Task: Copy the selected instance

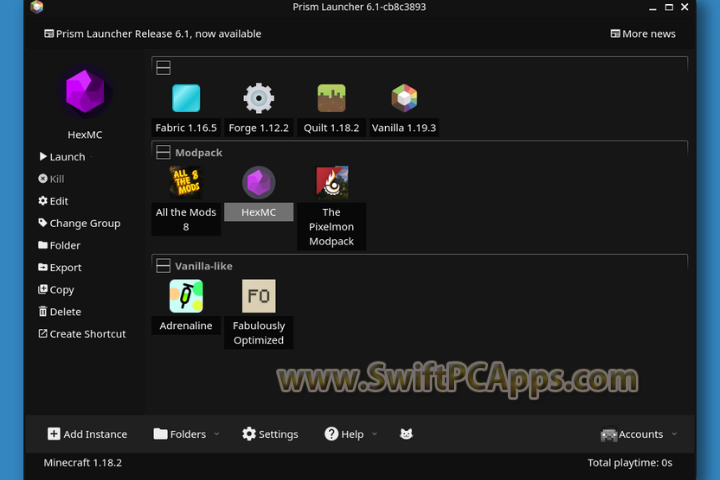Action: (x=56, y=289)
